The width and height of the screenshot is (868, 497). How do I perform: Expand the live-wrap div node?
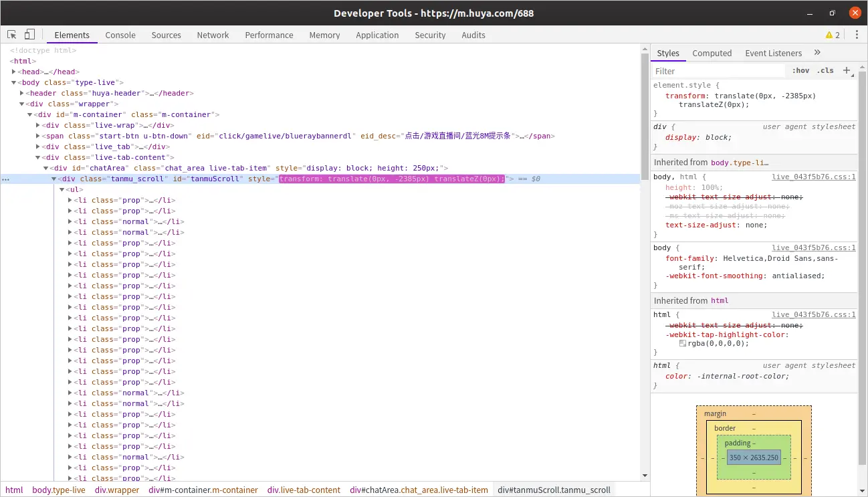38,125
